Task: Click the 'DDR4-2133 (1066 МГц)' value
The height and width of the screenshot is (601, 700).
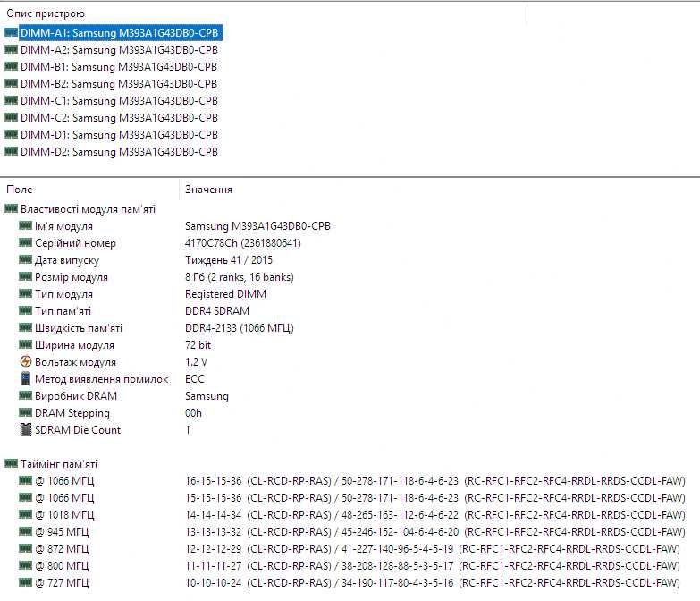Action: point(240,327)
